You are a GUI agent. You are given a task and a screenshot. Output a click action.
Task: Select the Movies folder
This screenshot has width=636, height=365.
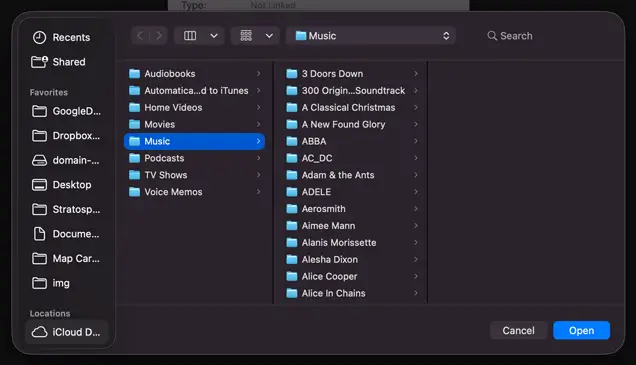(194, 125)
